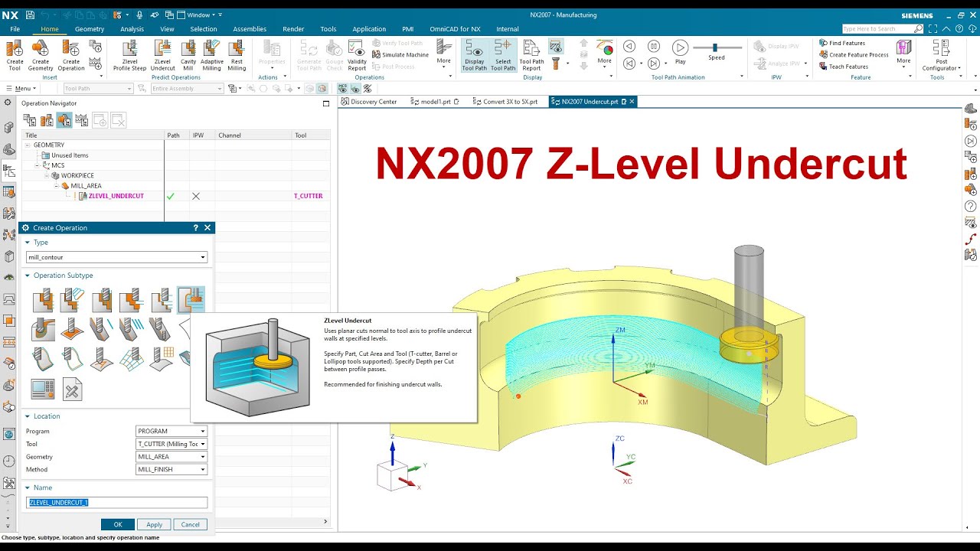Open Assemblies ribbon tab
Image resolution: width=980 pixels, height=551 pixels.
[250, 29]
